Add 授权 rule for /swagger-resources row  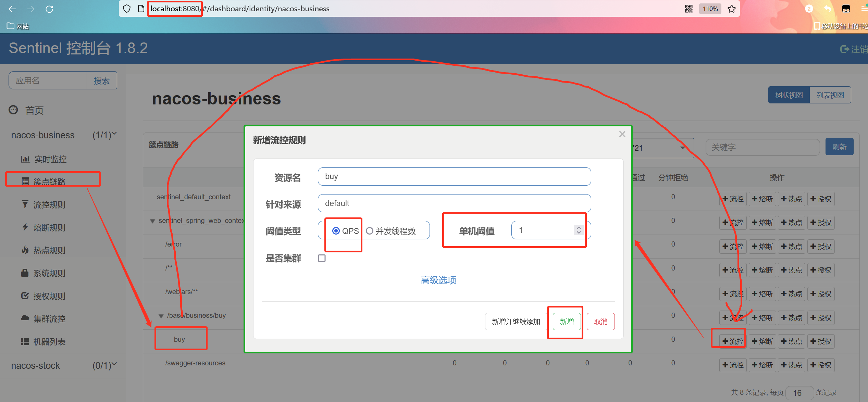(x=821, y=365)
